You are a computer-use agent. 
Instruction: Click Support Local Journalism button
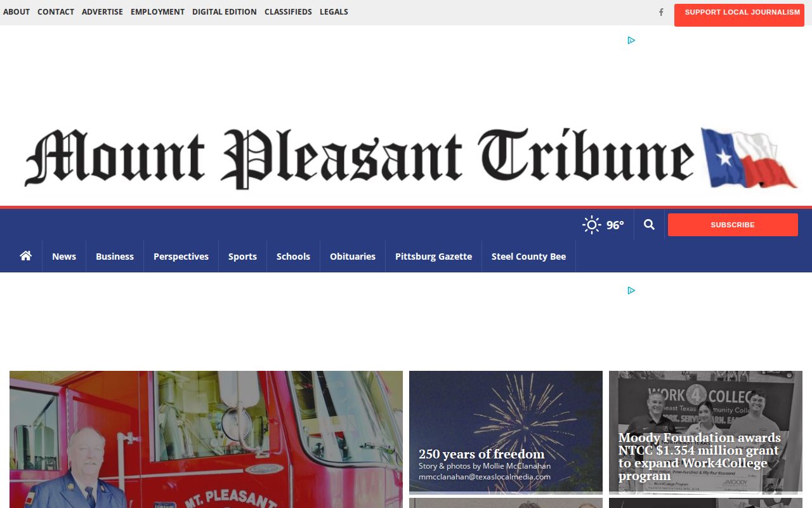click(739, 15)
